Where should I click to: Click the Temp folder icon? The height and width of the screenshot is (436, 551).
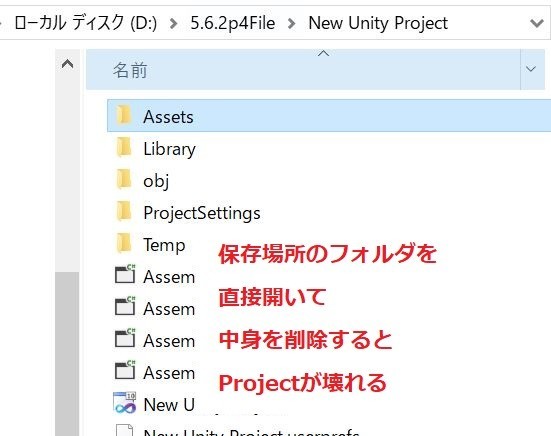124,243
